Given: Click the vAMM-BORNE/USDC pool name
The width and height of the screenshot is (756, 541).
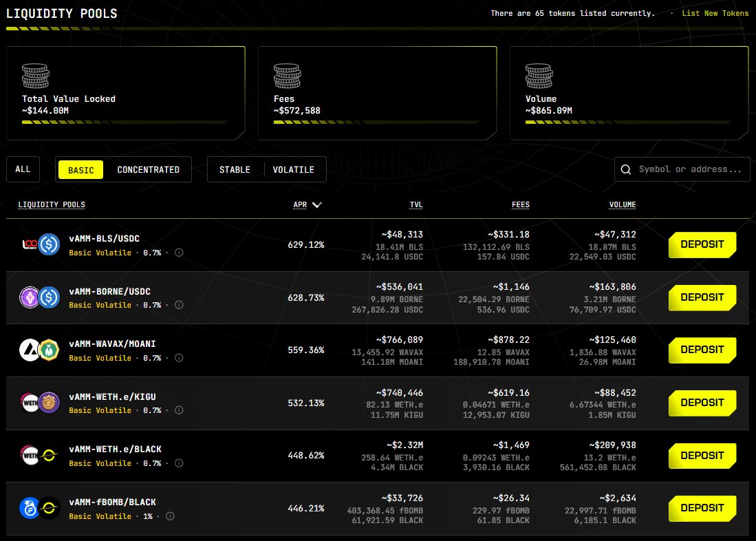Looking at the screenshot, I should coord(109,292).
